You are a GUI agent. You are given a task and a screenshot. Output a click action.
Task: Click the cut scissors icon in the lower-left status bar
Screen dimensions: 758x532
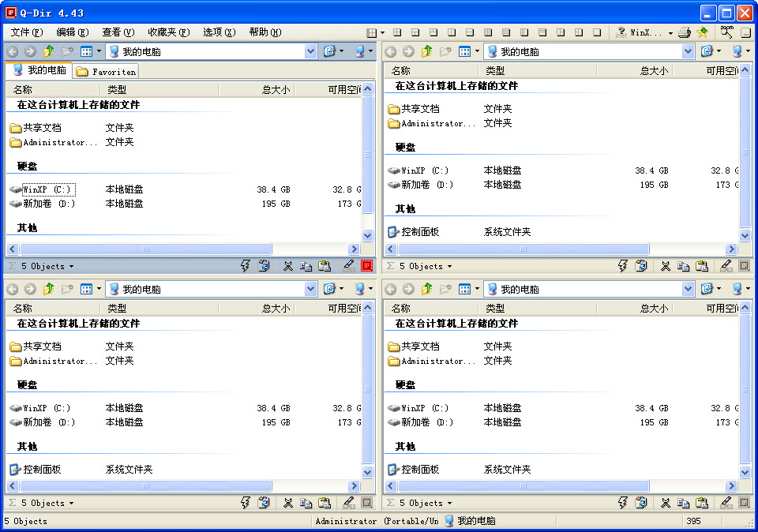(x=287, y=503)
